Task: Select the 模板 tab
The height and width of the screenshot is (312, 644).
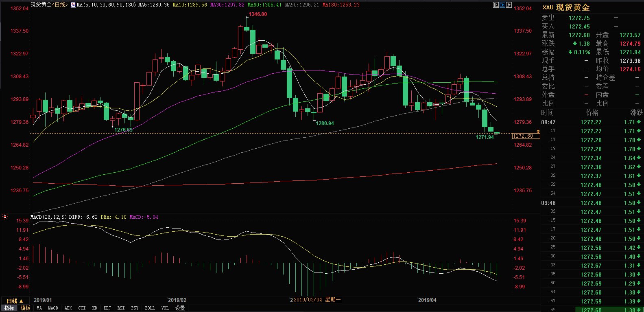Action: [x=26, y=308]
